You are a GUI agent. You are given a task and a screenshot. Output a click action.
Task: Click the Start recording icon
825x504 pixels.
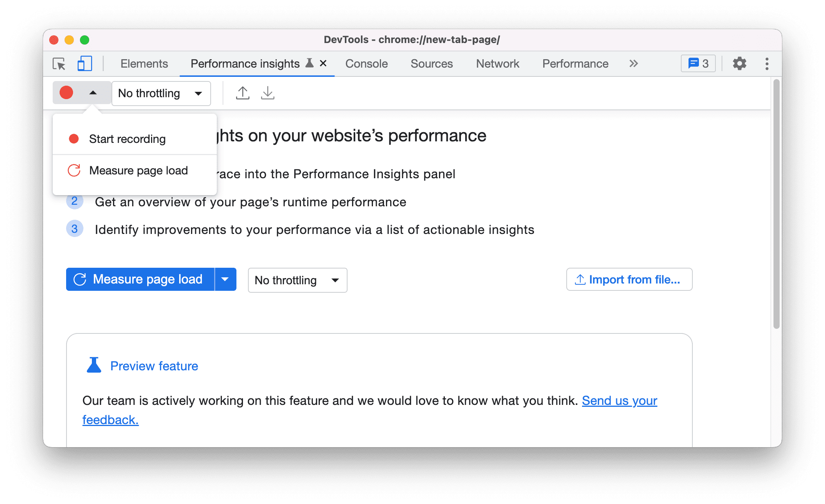[75, 139]
